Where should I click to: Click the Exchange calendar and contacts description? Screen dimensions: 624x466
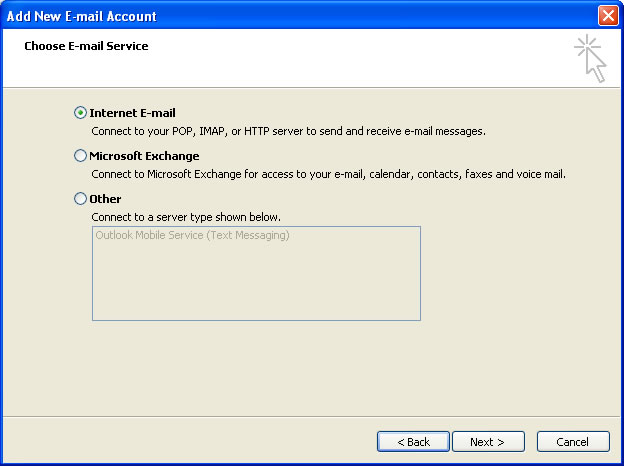click(328, 174)
